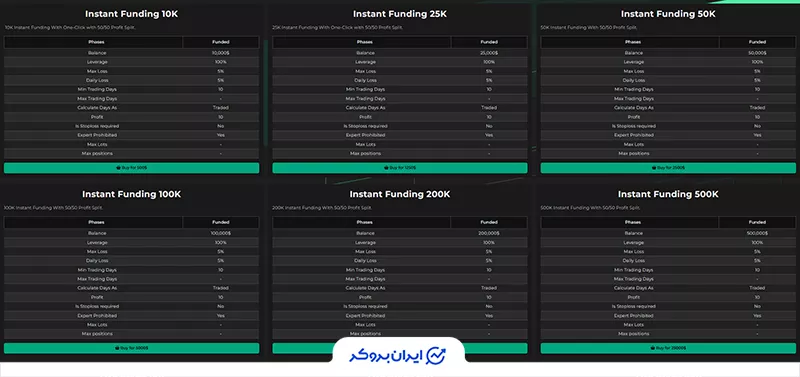Select the Instant Funding 100K heading
This screenshot has width=800, height=377.
[132, 194]
